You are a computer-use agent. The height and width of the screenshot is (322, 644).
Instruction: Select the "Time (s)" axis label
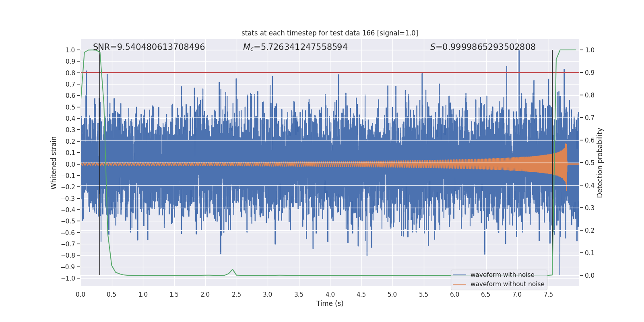pyautogui.click(x=330, y=303)
